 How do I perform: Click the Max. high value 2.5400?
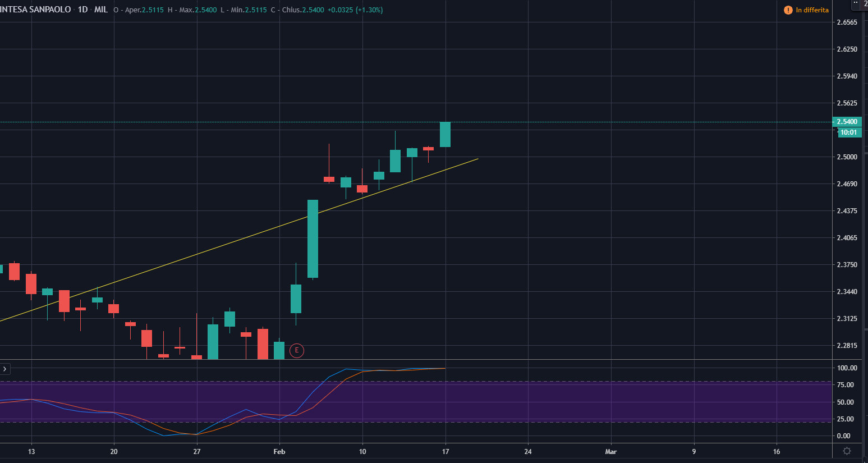coord(206,10)
